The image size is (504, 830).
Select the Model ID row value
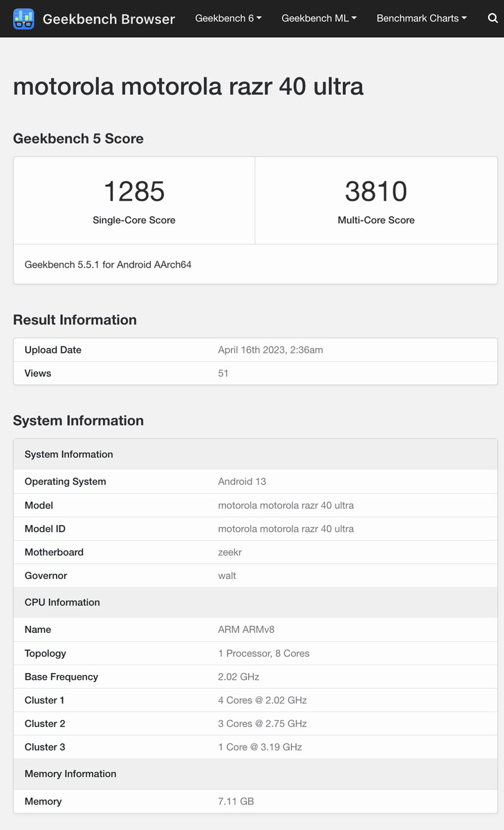tap(286, 528)
